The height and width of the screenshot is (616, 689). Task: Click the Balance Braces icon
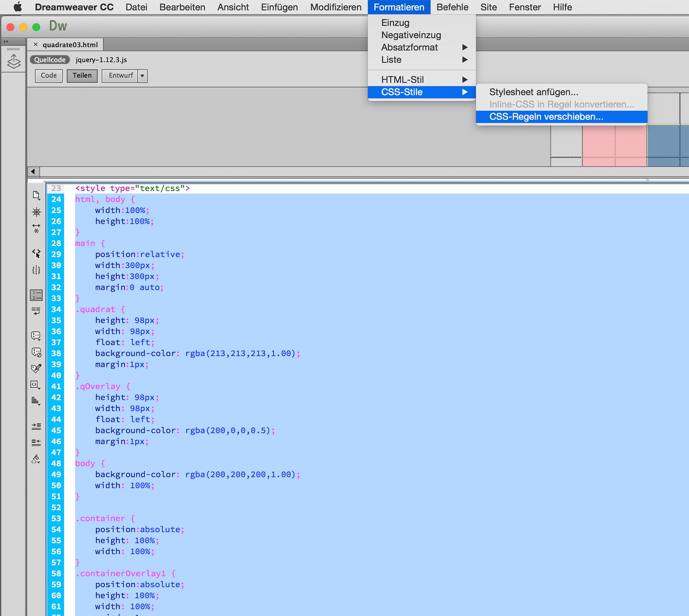tap(36, 270)
